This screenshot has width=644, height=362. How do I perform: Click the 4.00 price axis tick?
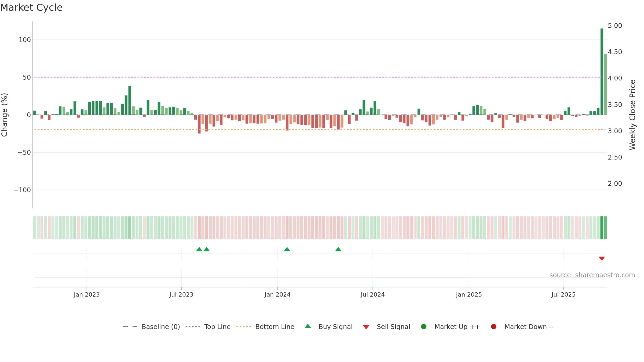[x=615, y=78]
